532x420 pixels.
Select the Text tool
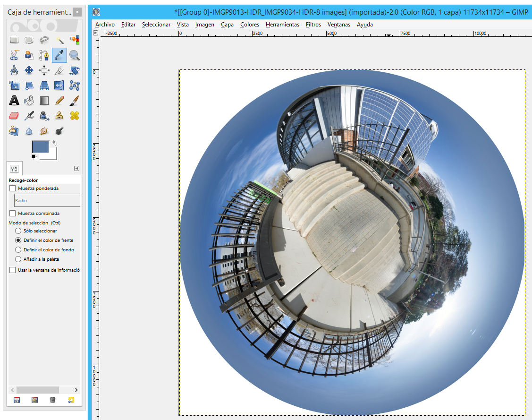pyautogui.click(x=14, y=100)
